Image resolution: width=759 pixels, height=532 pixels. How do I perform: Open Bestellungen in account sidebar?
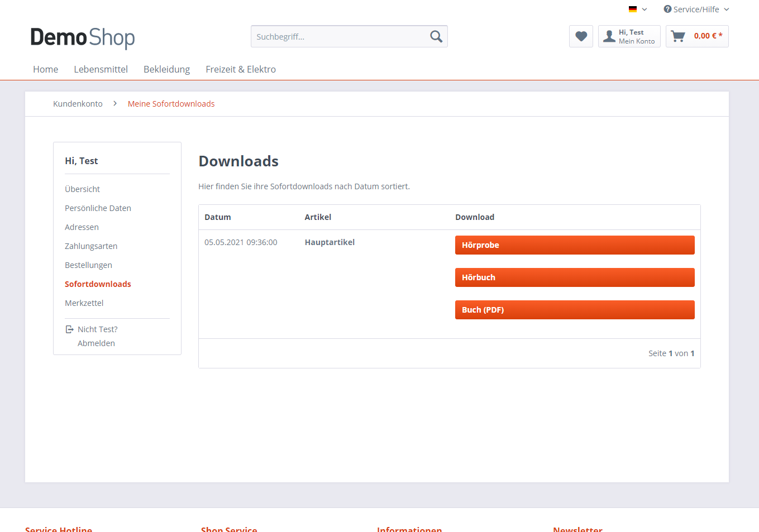coord(88,265)
